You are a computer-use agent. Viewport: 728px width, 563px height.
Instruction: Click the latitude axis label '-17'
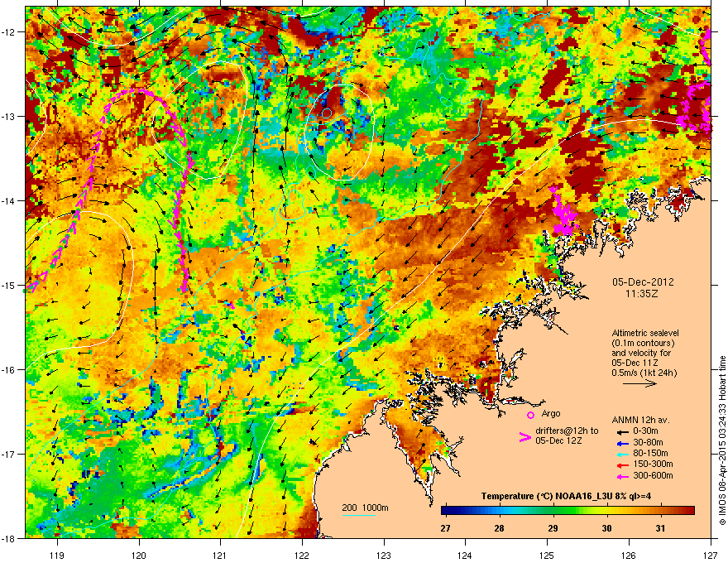9,454
